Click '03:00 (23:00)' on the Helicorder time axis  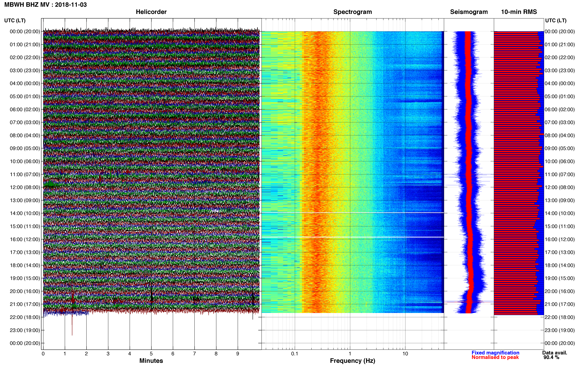[x=25, y=71]
